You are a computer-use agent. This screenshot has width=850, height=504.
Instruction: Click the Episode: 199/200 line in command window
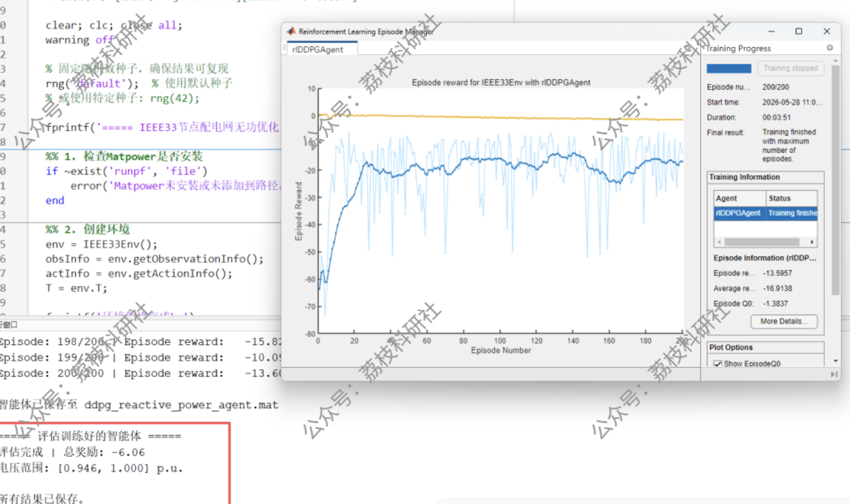point(141,358)
